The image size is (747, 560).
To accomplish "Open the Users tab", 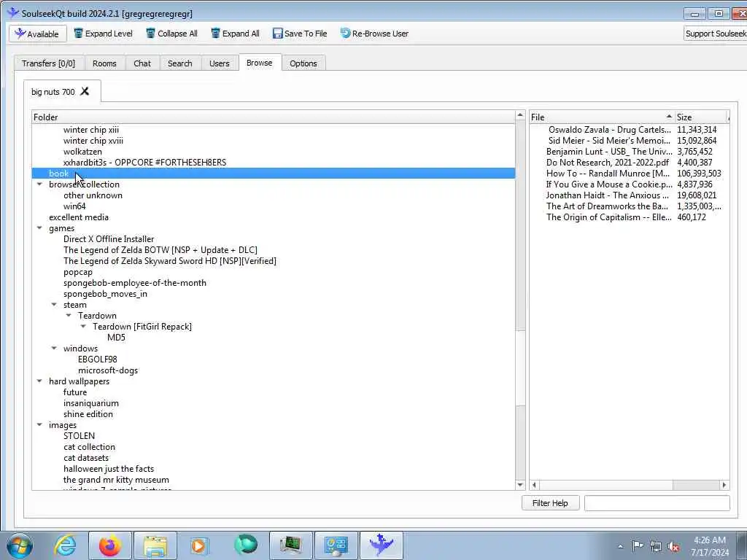I will (219, 63).
